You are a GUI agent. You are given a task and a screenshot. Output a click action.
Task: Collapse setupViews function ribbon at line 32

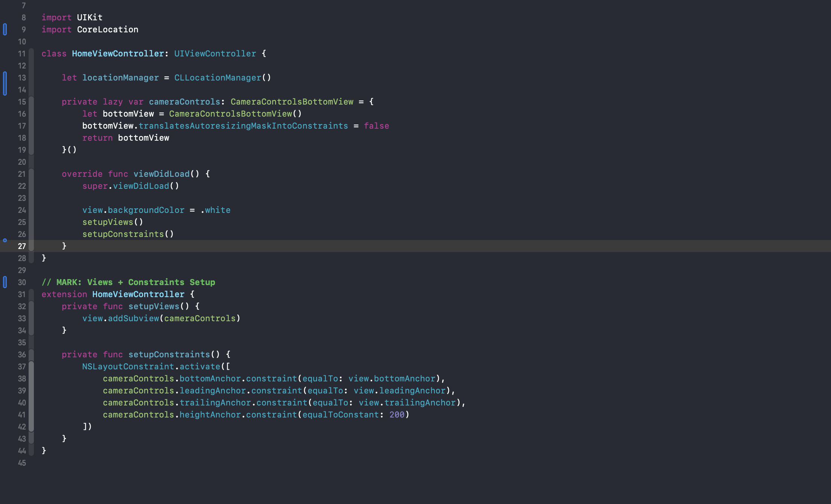[x=32, y=306]
